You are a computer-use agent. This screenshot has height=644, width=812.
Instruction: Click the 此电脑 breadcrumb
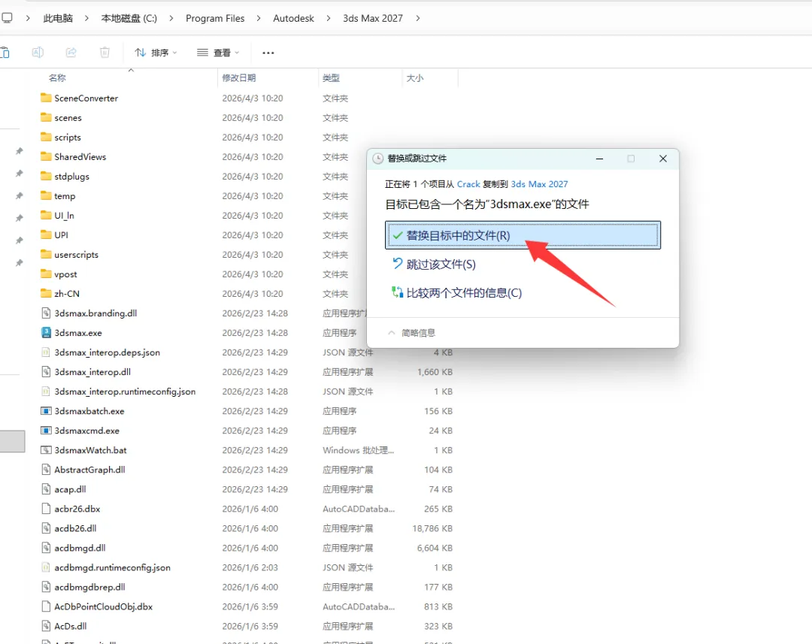(x=58, y=18)
